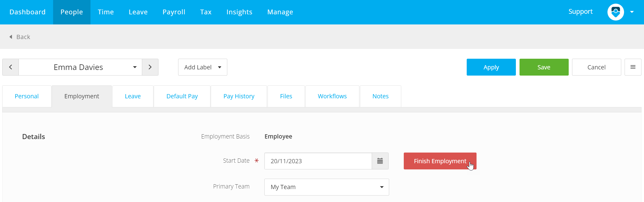
Task: Expand the Primary Team dropdown
Action: 326,187
